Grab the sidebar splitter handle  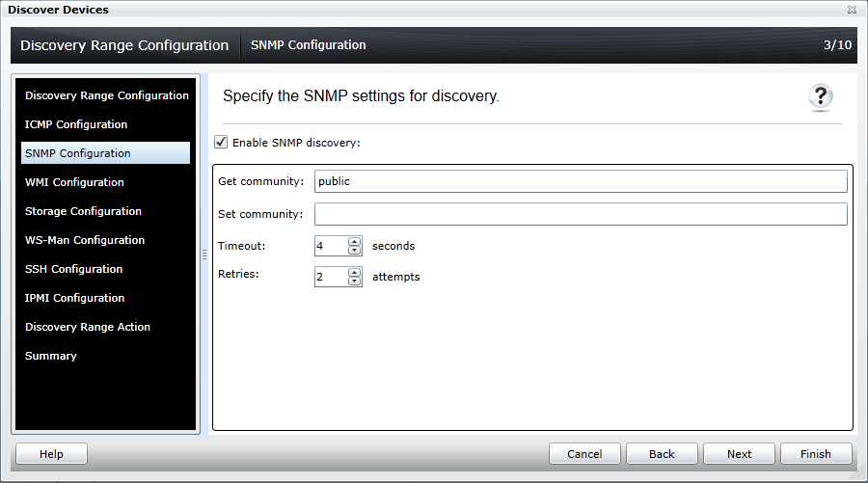point(204,254)
